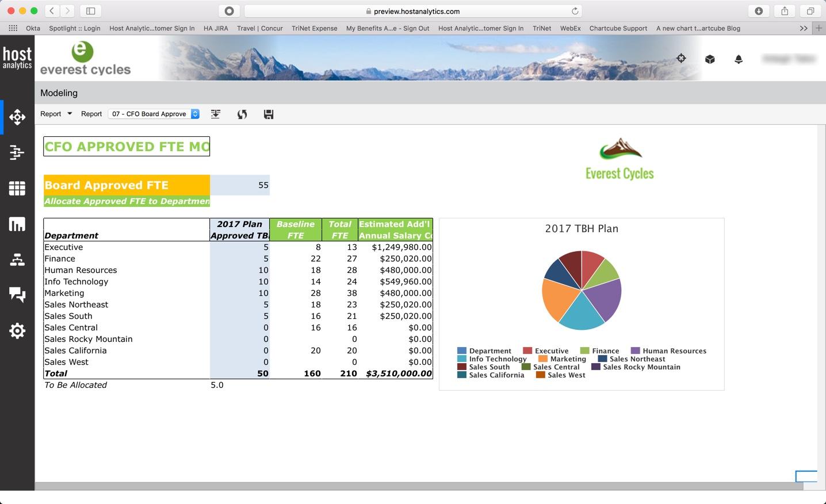Click the download-to-rows toolbar icon

click(216, 114)
